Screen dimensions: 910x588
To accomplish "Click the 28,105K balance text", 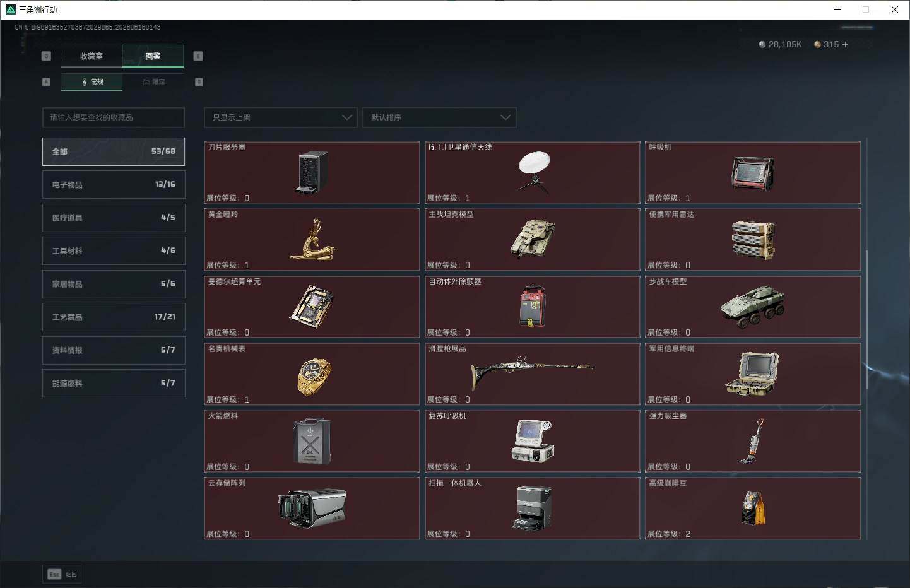I will pyautogui.click(x=785, y=44).
